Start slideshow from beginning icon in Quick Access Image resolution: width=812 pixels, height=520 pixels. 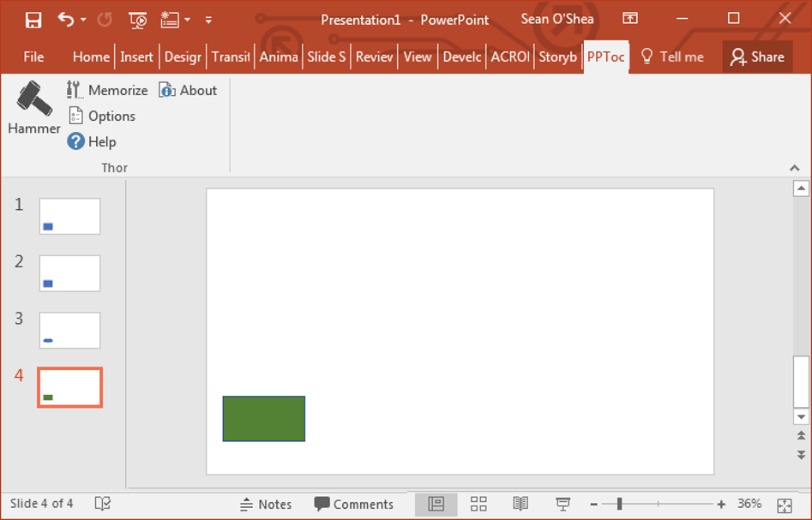coord(138,21)
